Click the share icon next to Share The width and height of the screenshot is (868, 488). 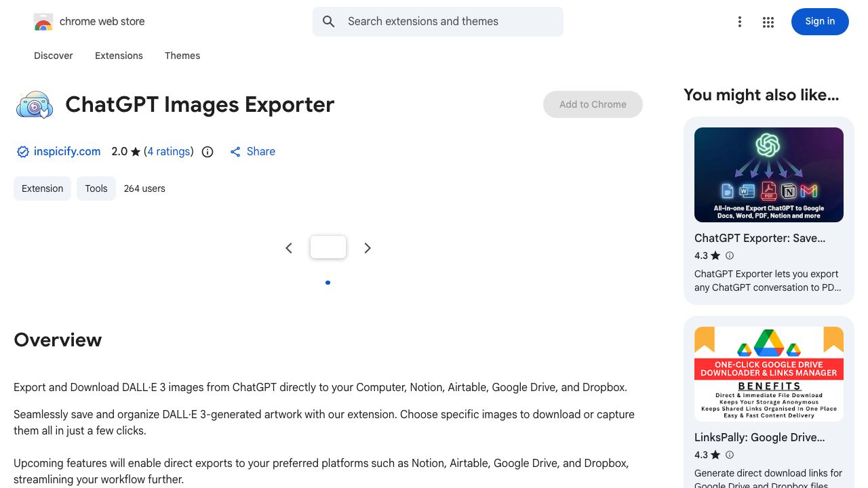(x=235, y=152)
